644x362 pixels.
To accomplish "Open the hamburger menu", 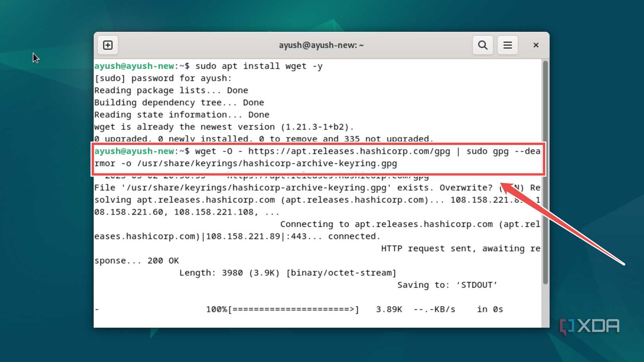I will click(507, 45).
